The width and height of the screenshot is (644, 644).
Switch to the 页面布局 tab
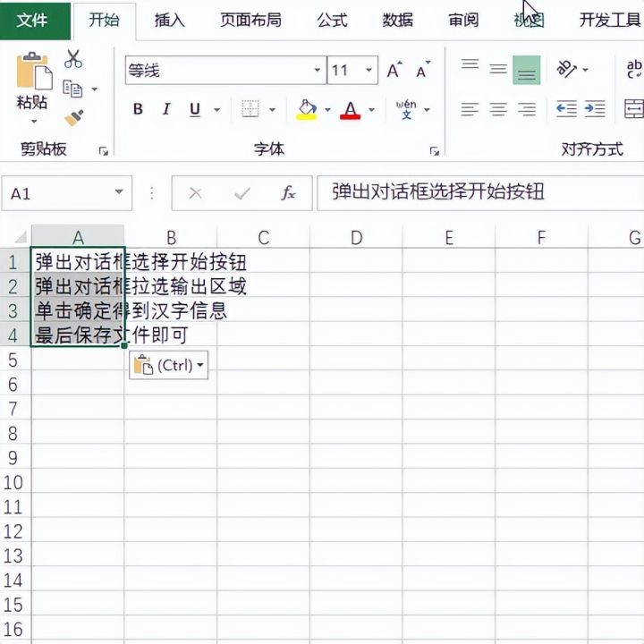coord(251,20)
